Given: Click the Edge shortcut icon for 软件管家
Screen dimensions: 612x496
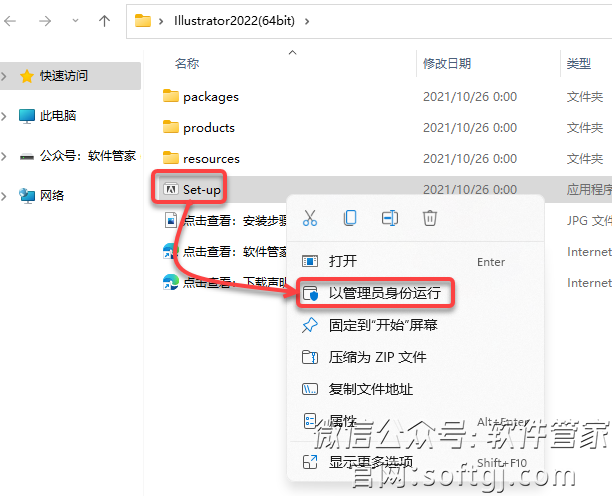Looking at the screenshot, I should click(x=171, y=251).
